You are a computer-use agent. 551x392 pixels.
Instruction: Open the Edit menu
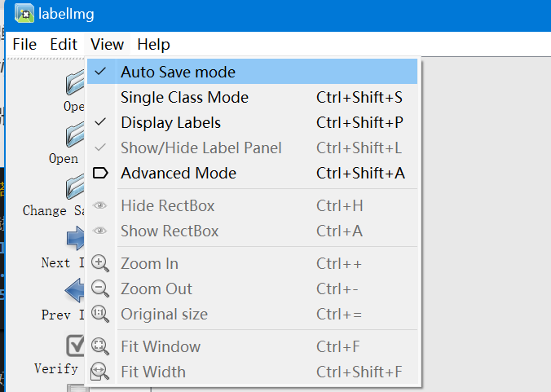coord(64,45)
